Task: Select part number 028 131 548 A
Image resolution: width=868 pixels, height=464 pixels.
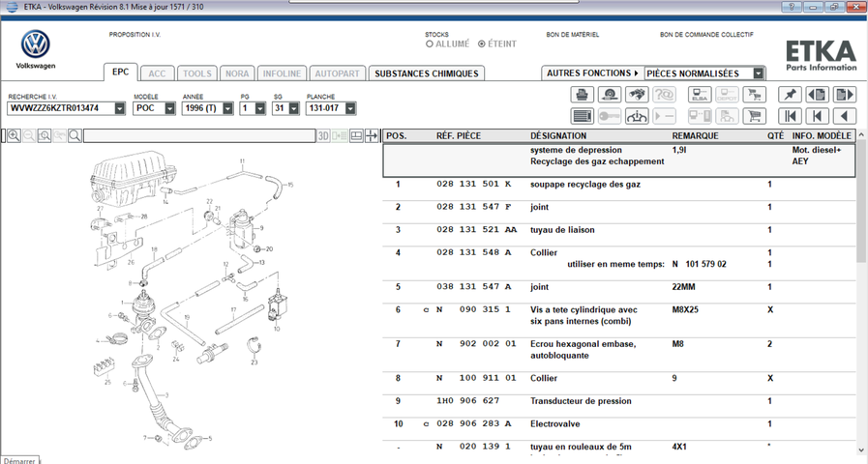Action: [x=474, y=252]
